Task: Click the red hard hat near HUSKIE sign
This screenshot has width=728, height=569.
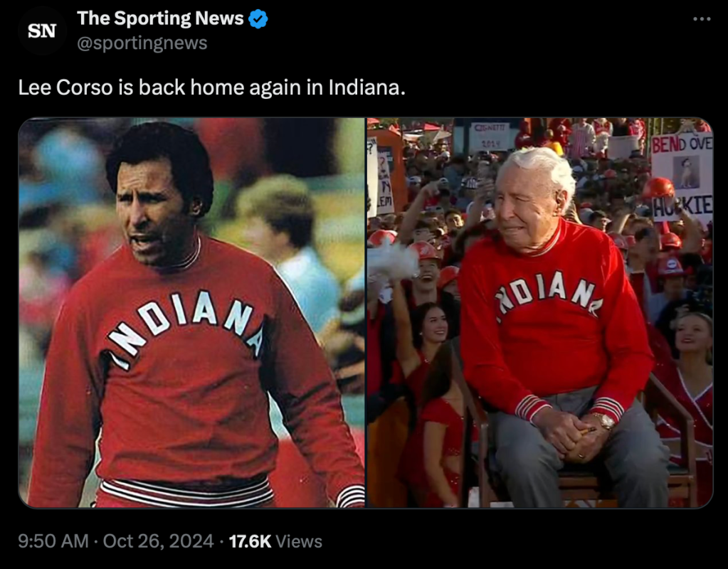Action: pos(658,188)
